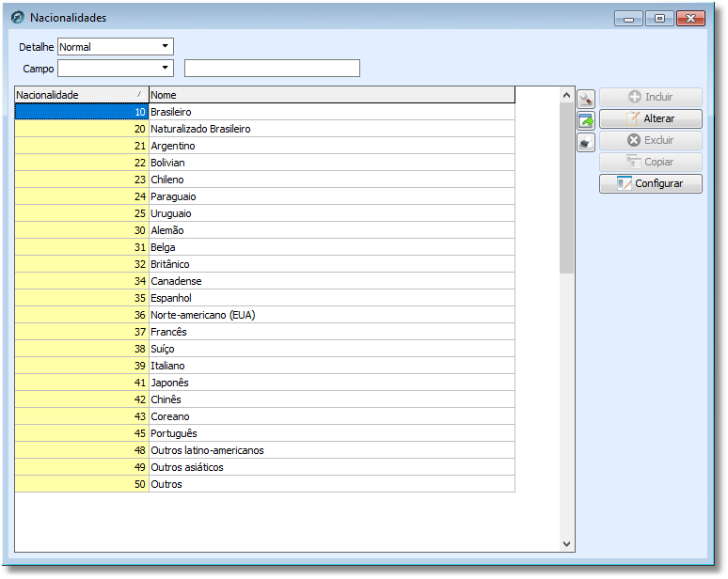
Task: Maximize the Nacionalidades window
Action: pos(659,19)
